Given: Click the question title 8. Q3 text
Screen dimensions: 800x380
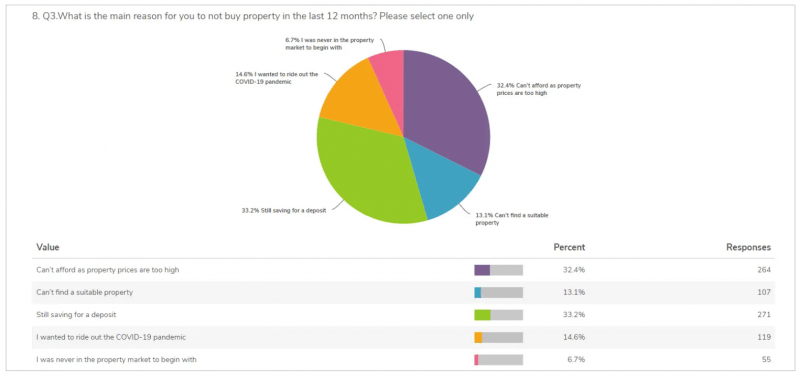Looking at the screenshot, I should 253,16.
